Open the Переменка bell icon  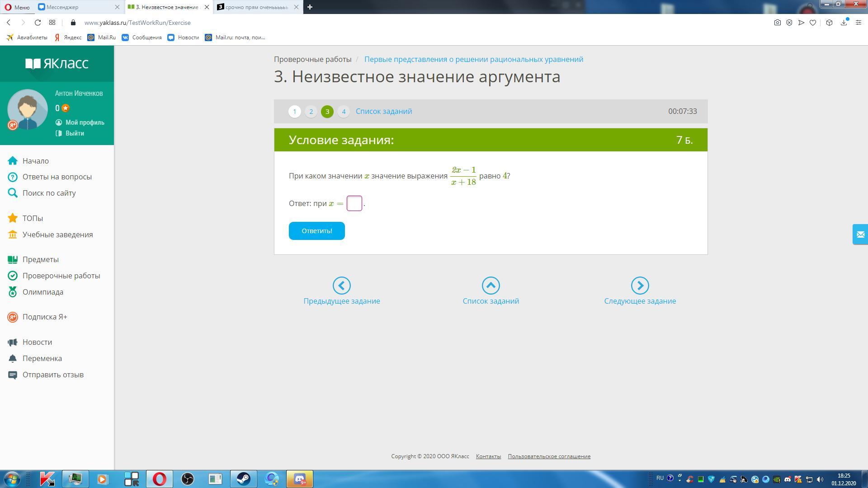13,358
